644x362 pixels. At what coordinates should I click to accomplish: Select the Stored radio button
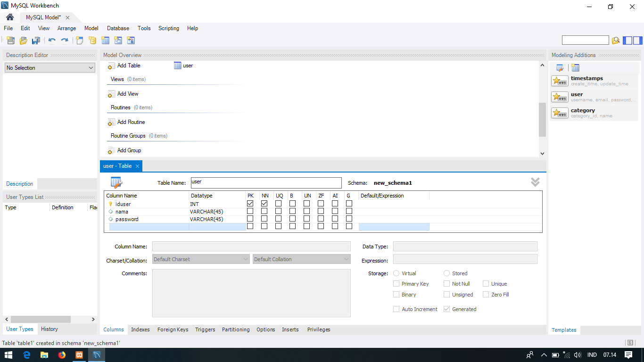click(x=446, y=273)
